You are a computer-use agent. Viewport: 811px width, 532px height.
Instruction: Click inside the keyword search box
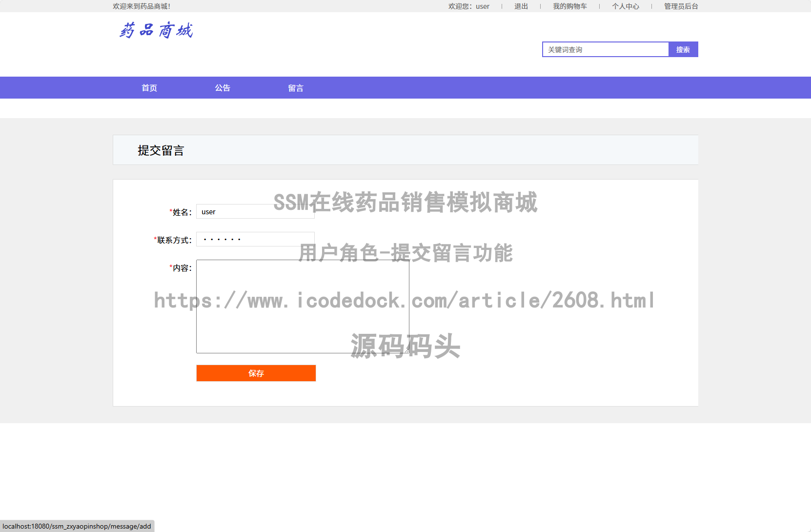(605, 49)
